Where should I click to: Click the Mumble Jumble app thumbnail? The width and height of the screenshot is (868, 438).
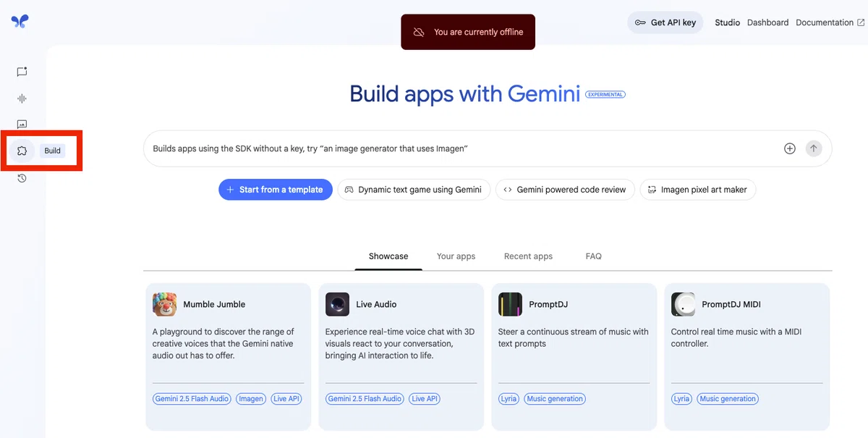click(x=164, y=304)
